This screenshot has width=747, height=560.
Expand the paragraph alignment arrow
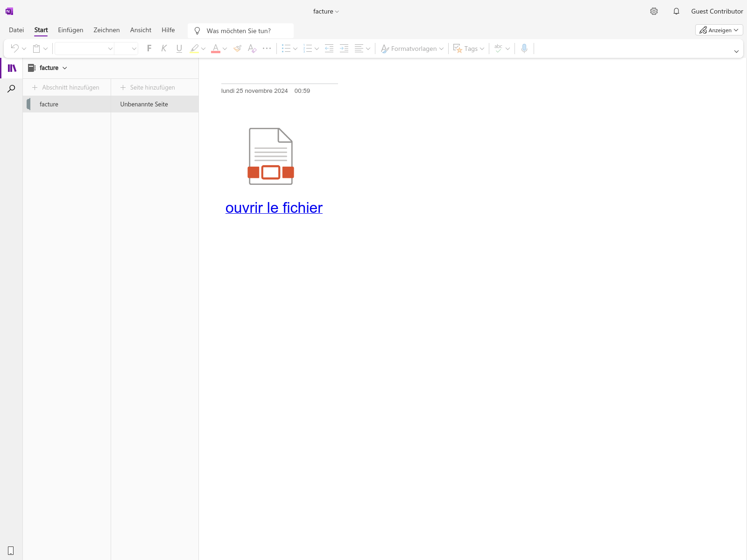[368, 49]
